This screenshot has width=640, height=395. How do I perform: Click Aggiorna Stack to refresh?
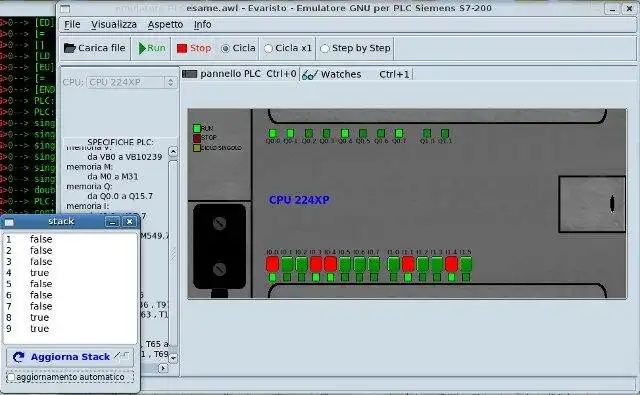coord(70,357)
